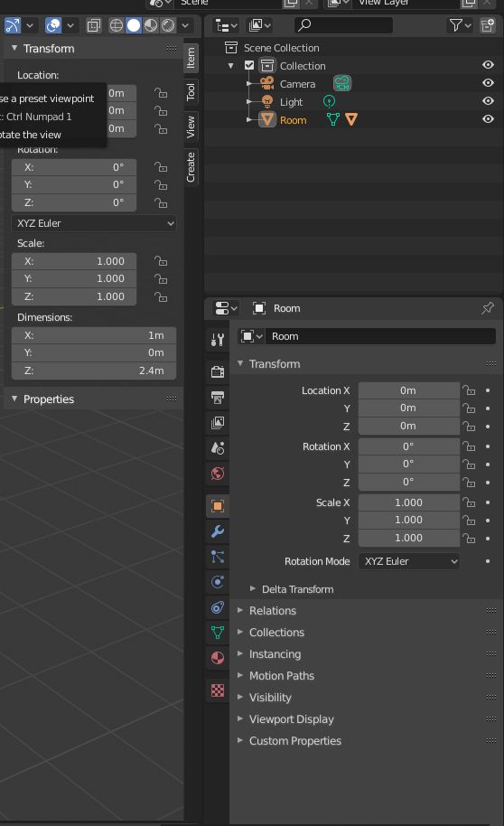Open the Object Constraints properties tab
Viewport: 504px width, 826px height.
pyautogui.click(x=218, y=607)
